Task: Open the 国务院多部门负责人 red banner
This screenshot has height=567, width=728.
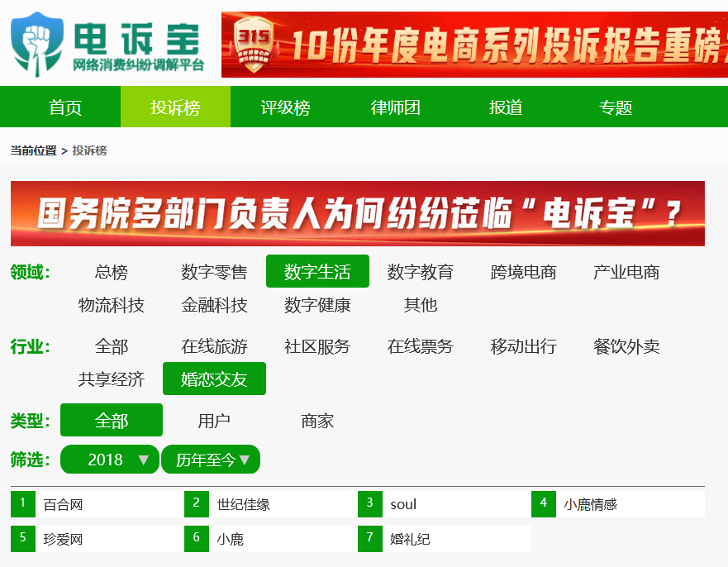Action: (x=358, y=213)
